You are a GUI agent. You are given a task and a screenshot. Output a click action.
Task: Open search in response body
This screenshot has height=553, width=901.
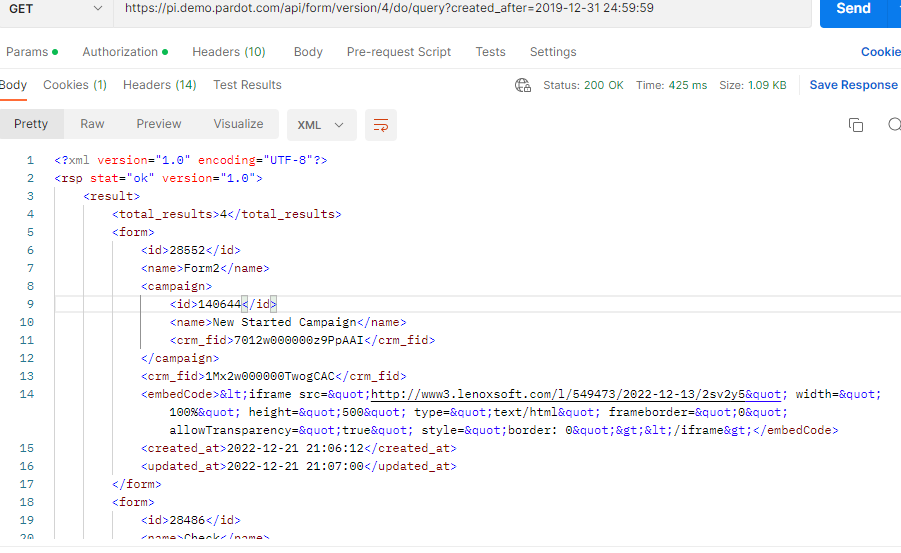[x=893, y=125]
